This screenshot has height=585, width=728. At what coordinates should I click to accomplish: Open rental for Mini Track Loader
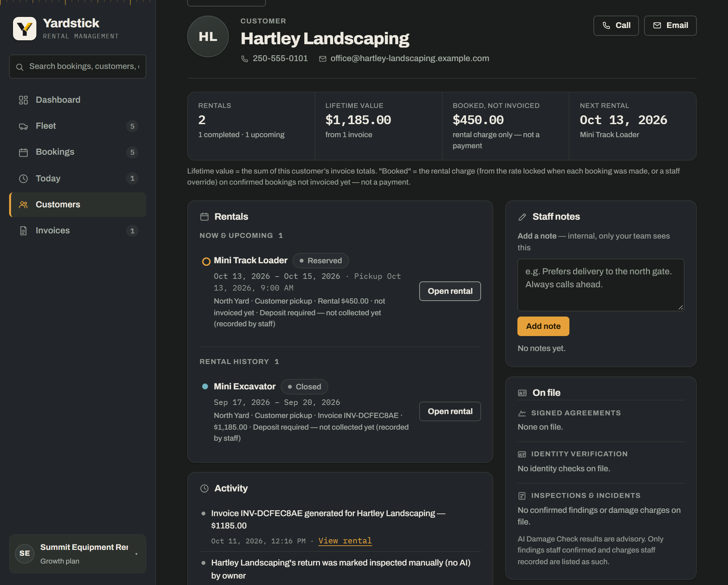click(450, 291)
